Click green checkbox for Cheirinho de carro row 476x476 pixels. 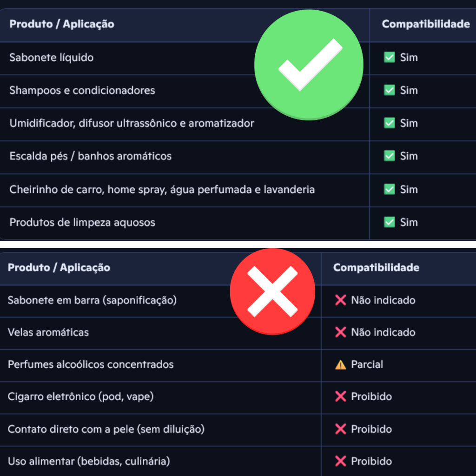pos(389,189)
